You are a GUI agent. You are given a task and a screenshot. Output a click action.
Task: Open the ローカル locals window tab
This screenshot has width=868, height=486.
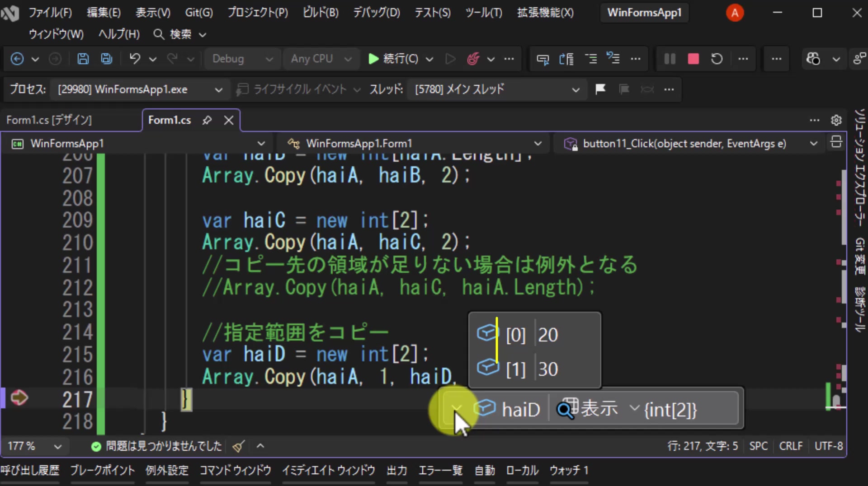[x=522, y=471]
